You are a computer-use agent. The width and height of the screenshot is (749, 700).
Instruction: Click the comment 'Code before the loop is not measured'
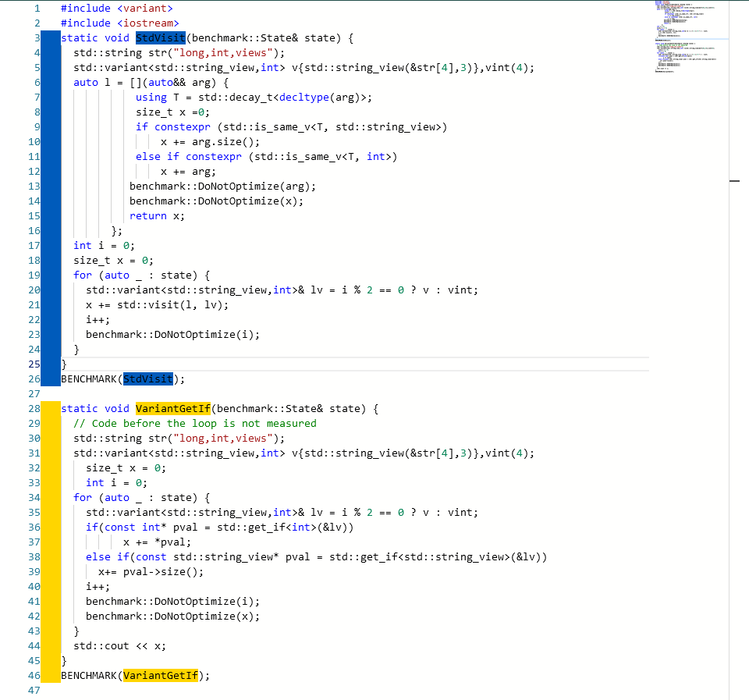[x=195, y=423]
